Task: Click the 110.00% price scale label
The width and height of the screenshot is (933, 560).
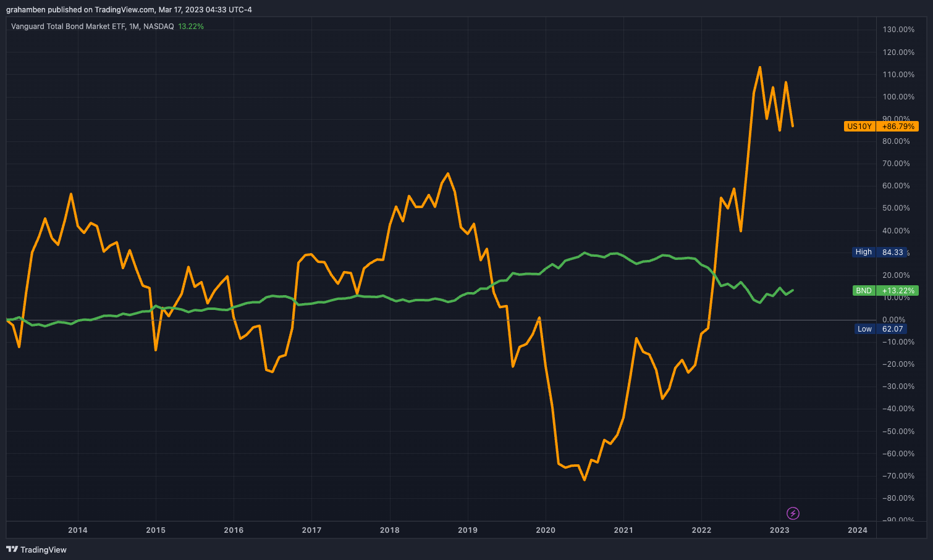Action: click(x=898, y=75)
